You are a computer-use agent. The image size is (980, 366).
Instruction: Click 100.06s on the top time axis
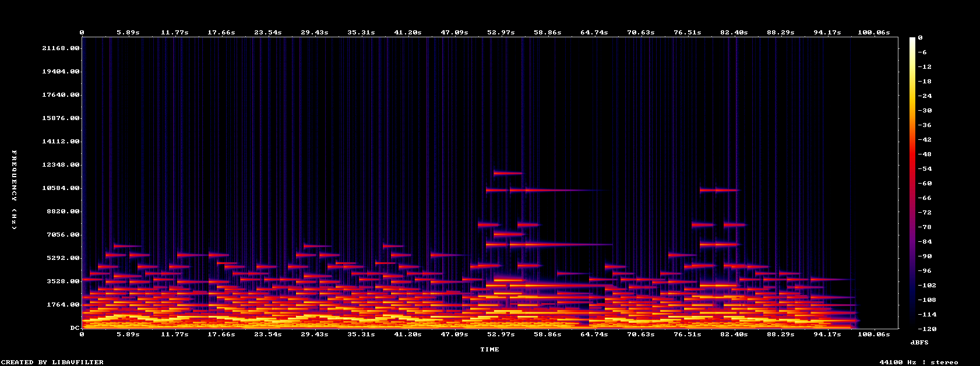874,33
